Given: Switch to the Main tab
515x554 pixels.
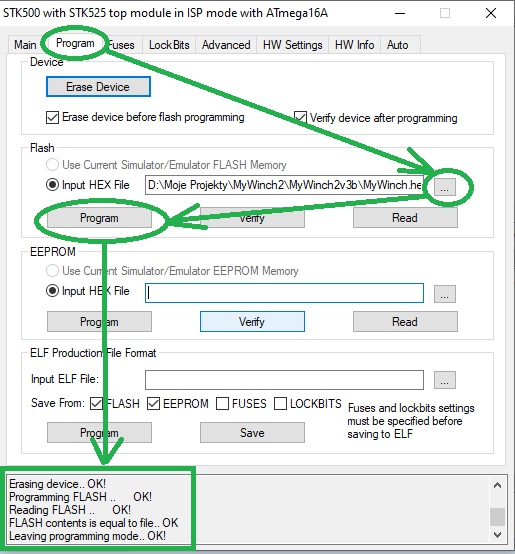Looking at the screenshot, I should (x=25, y=45).
